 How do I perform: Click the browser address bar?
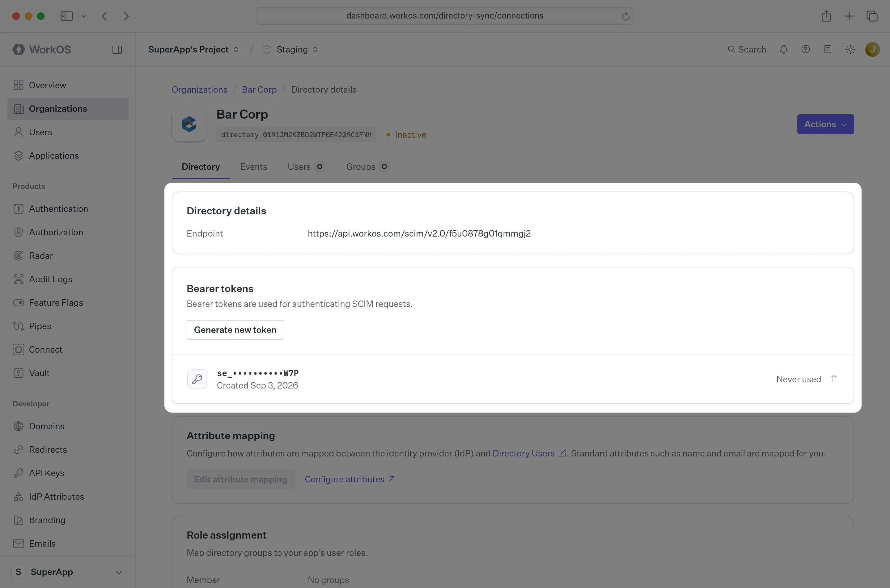click(x=445, y=16)
